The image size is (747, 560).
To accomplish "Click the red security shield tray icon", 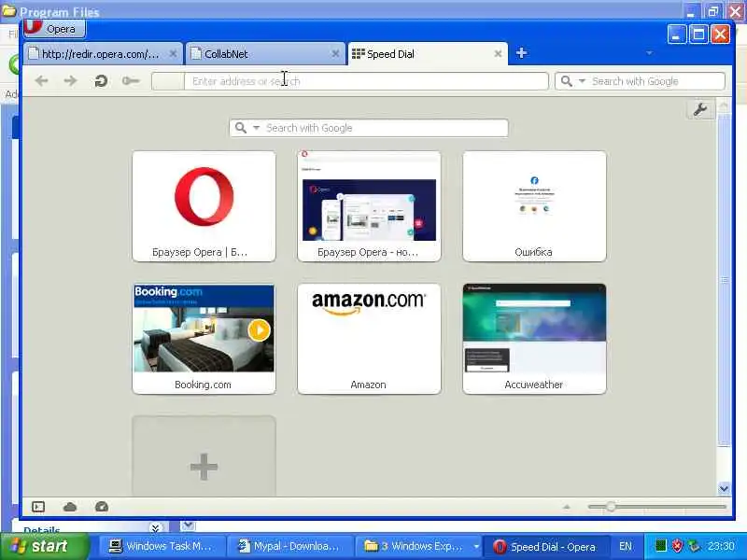I will pyautogui.click(x=676, y=546).
